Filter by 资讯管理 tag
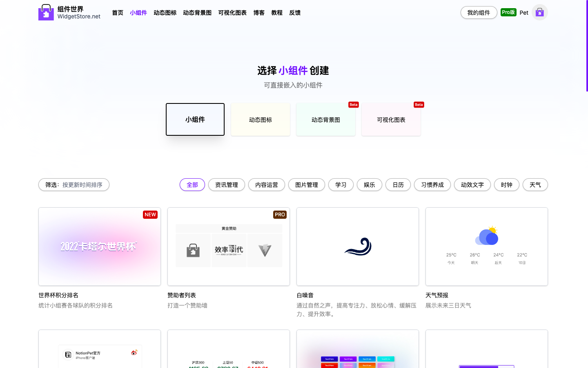 click(227, 185)
